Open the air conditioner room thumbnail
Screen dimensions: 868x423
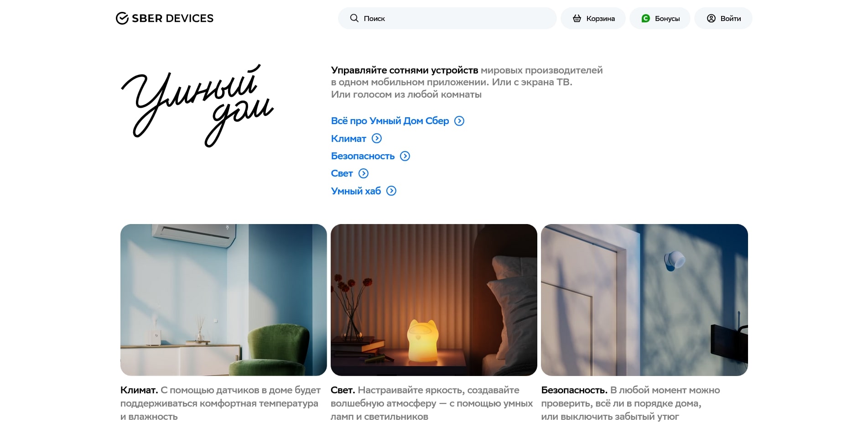coord(223,300)
